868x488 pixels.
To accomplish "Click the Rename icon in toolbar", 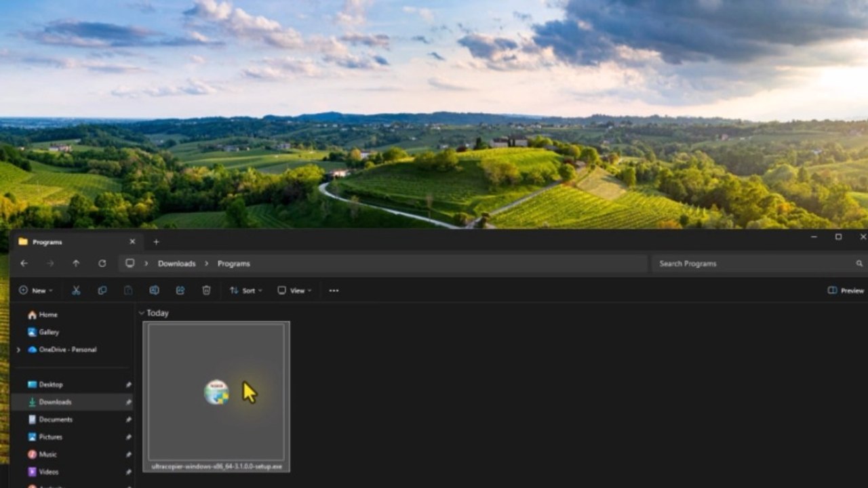I will click(x=154, y=290).
